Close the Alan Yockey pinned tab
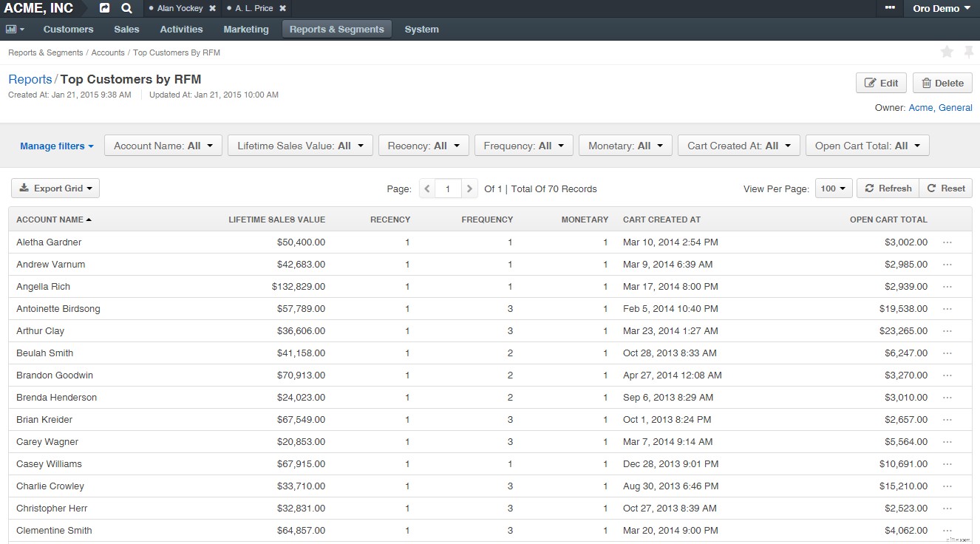This screenshot has height=544, width=980. pos(213,8)
